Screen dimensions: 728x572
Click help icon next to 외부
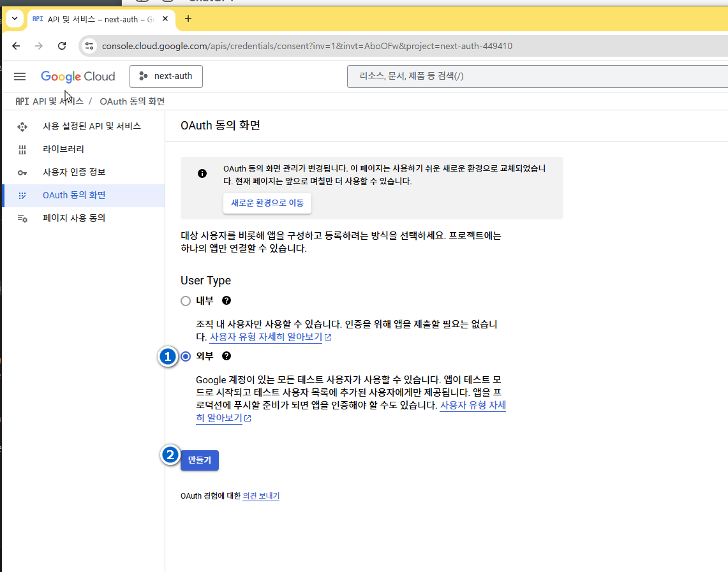[x=227, y=356]
